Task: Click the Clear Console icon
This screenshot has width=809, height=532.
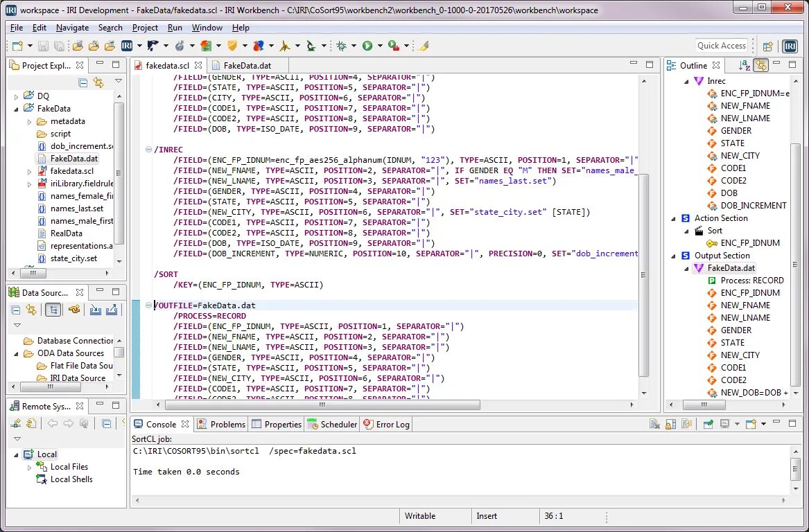Action: pos(654,424)
